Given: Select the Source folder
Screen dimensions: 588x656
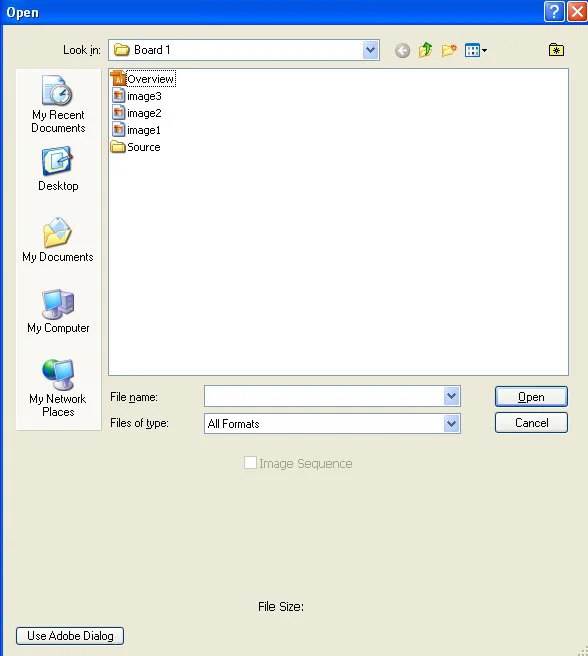Looking at the screenshot, I should coord(136,147).
